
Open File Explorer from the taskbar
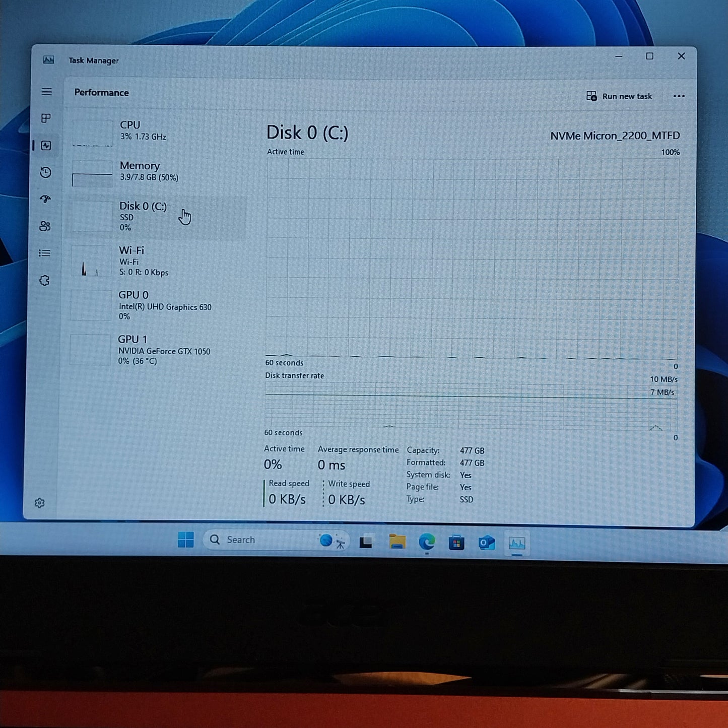click(397, 542)
